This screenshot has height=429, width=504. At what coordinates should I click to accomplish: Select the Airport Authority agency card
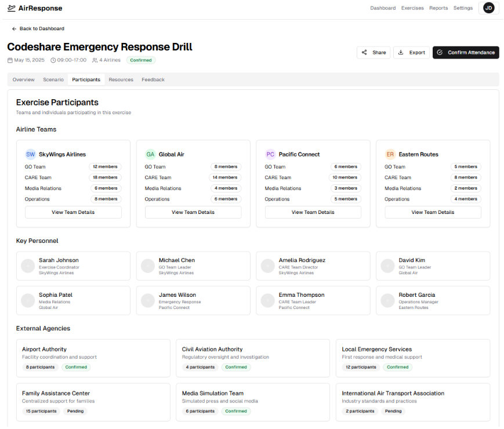click(93, 358)
